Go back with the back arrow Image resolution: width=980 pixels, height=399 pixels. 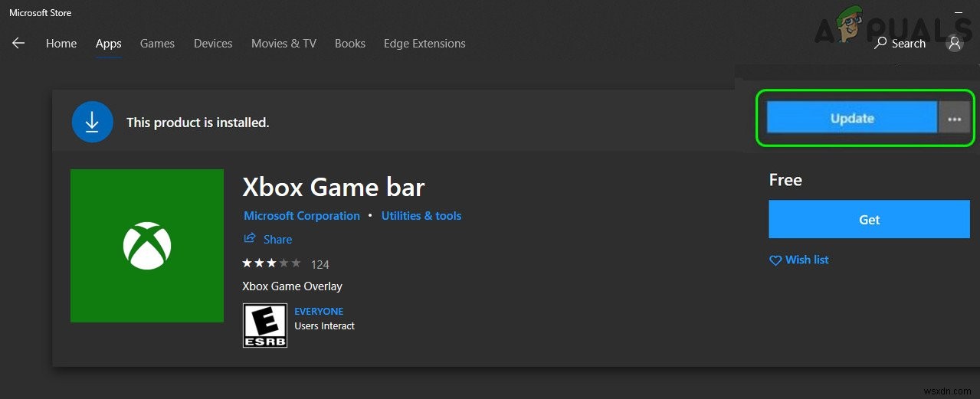coord(18,44)
